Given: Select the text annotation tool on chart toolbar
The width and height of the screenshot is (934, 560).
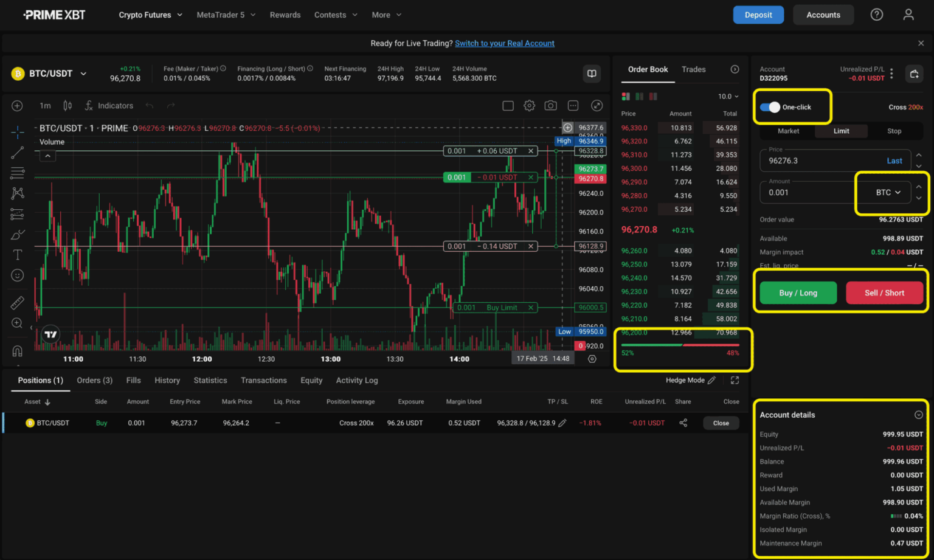Looking at the screenshot, I should pos(17,255).
